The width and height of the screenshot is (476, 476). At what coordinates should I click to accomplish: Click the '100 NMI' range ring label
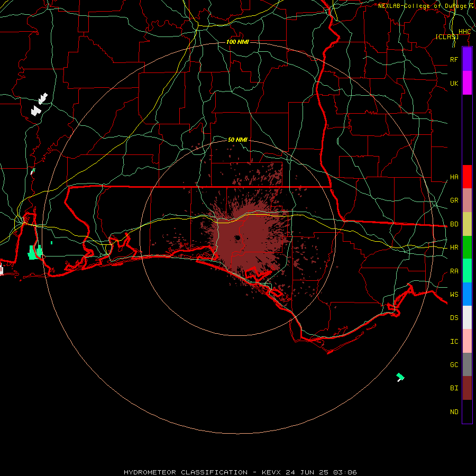click(x=237, y=42)
